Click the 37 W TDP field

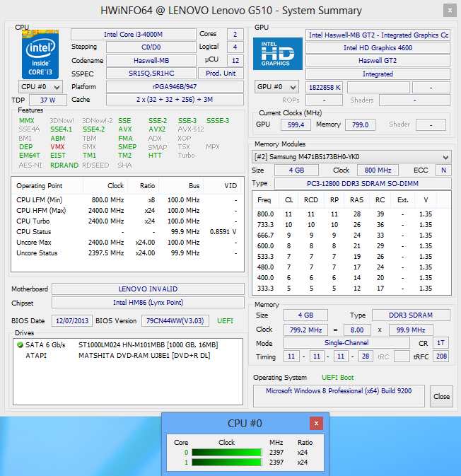point(48,100)
